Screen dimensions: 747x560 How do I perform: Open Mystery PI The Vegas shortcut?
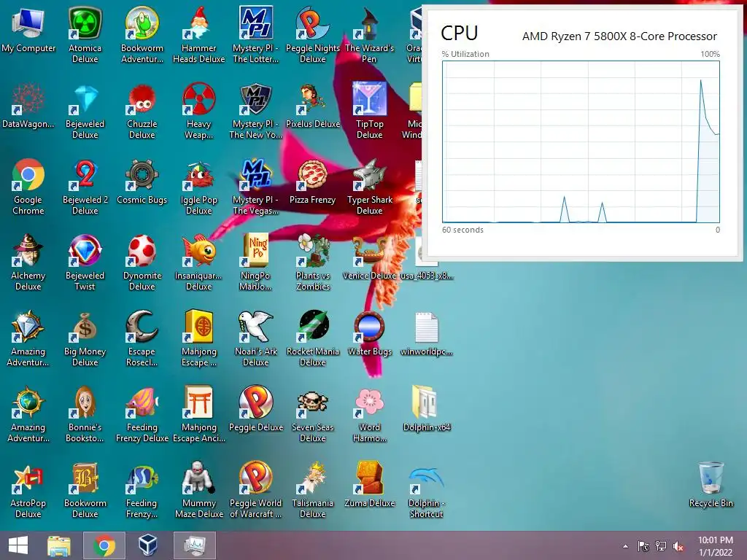256,187
